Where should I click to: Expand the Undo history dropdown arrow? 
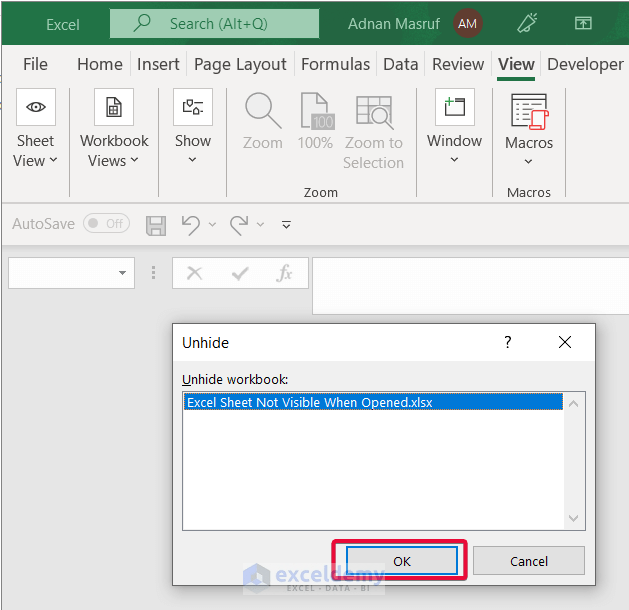tap(212, 225)
